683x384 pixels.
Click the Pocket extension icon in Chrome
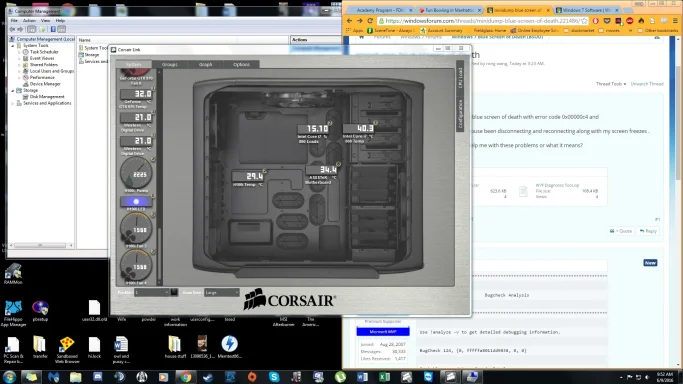[607, 21]
